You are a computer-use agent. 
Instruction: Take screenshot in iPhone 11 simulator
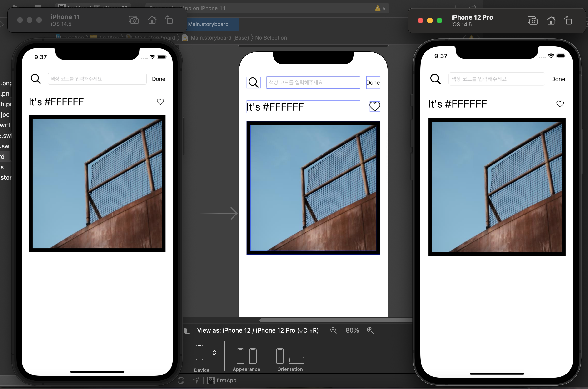click(x=133, y=20)
